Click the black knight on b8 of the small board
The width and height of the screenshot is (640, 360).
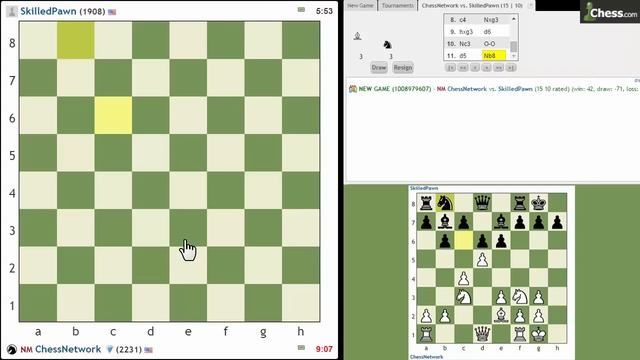(x=445, y=202)
